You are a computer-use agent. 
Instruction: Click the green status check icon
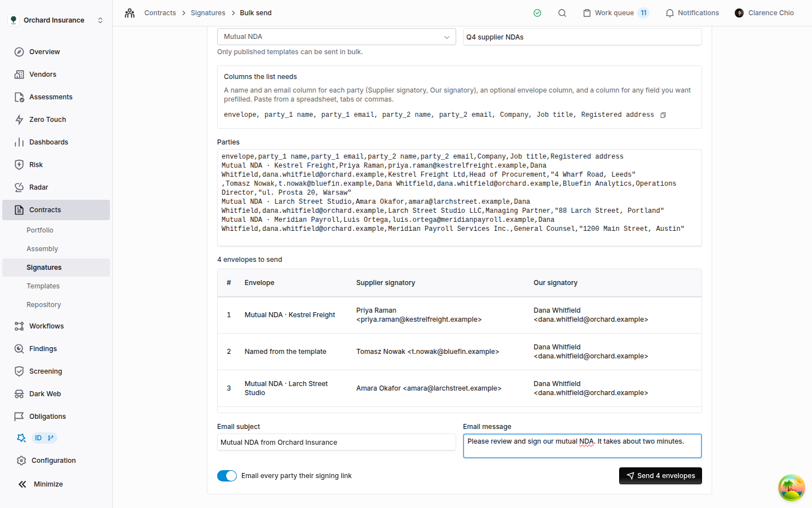(537, 13)
